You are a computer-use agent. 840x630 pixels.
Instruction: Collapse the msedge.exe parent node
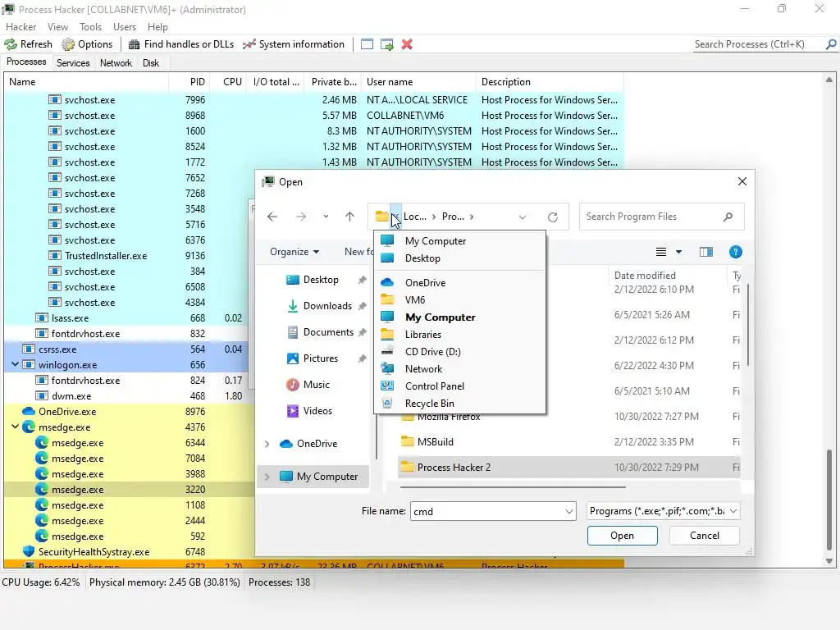[x=15, y=427]
